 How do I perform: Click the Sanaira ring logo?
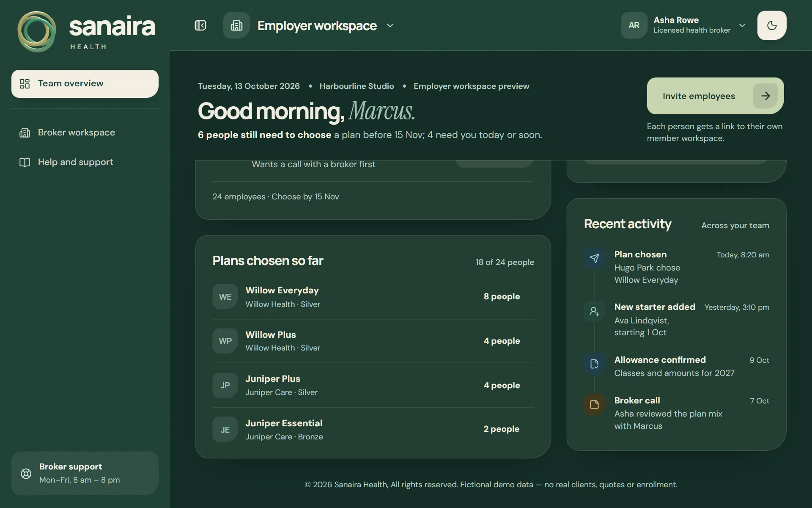(37, 32)
